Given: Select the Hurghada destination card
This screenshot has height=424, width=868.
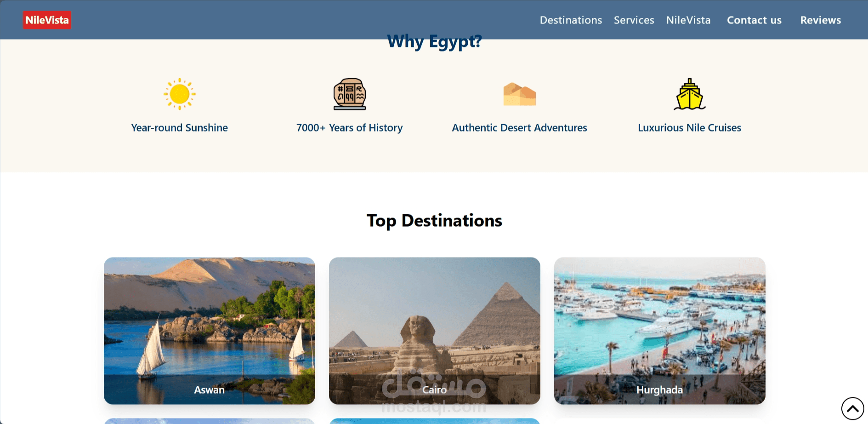Looking at the screenshot, I should pyautogui.click(x=660, y=331).
